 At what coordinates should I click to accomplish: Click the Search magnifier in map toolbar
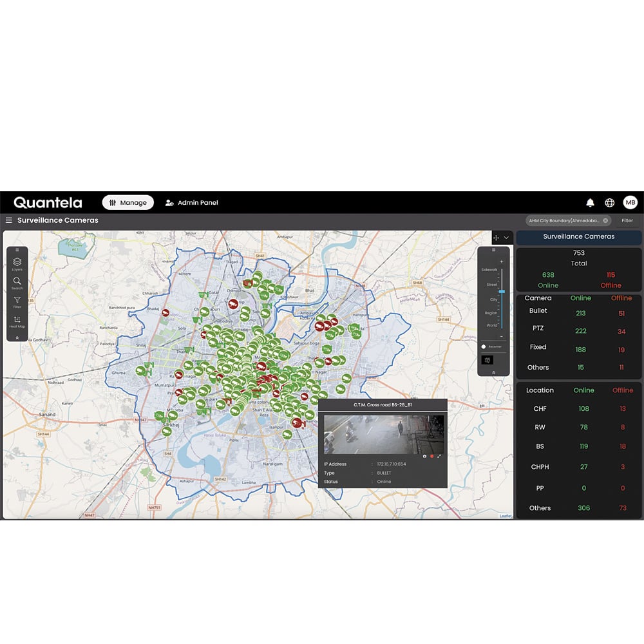(x=17, y=281)
